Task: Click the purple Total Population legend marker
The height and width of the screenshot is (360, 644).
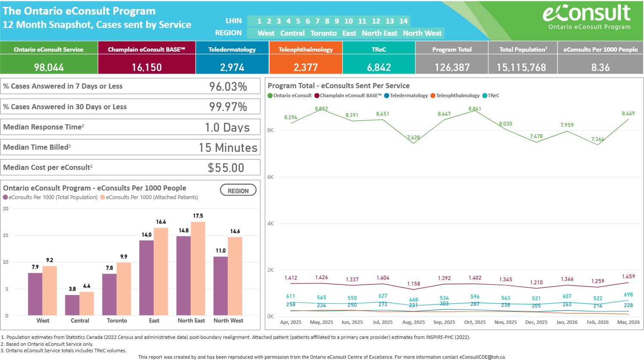Action: pos(6,197)
